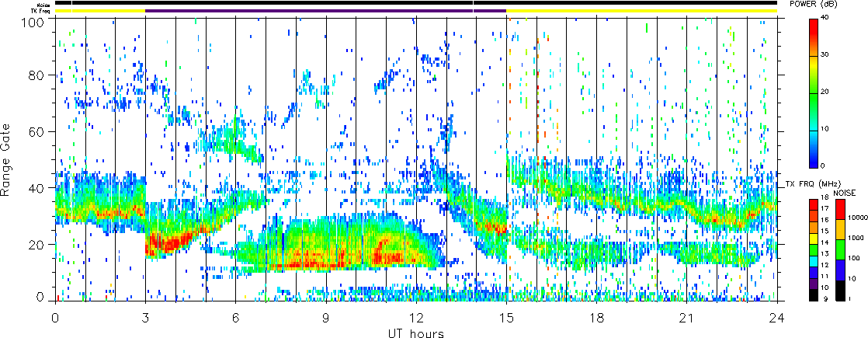The image size is (868, 338).
Task: Click the "Range Gate" y-axis title
Action: tap(5, 160)
